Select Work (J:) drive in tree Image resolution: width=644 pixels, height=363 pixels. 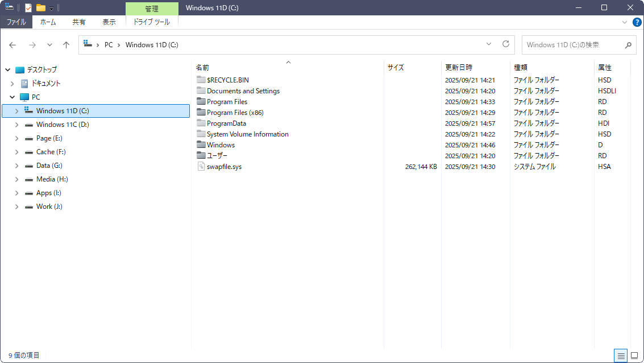tap(49, 207)
